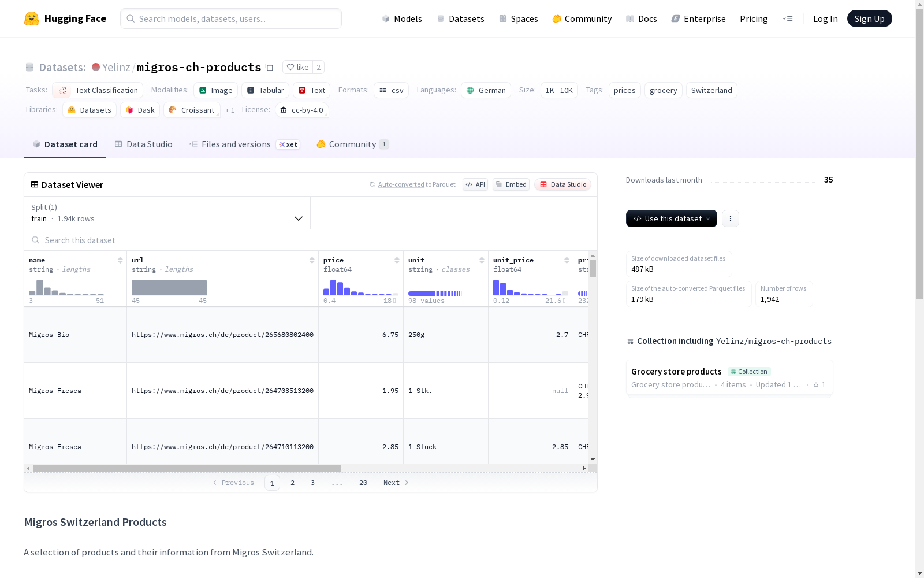Switch to the Dataset card tab

pos(65,144)
